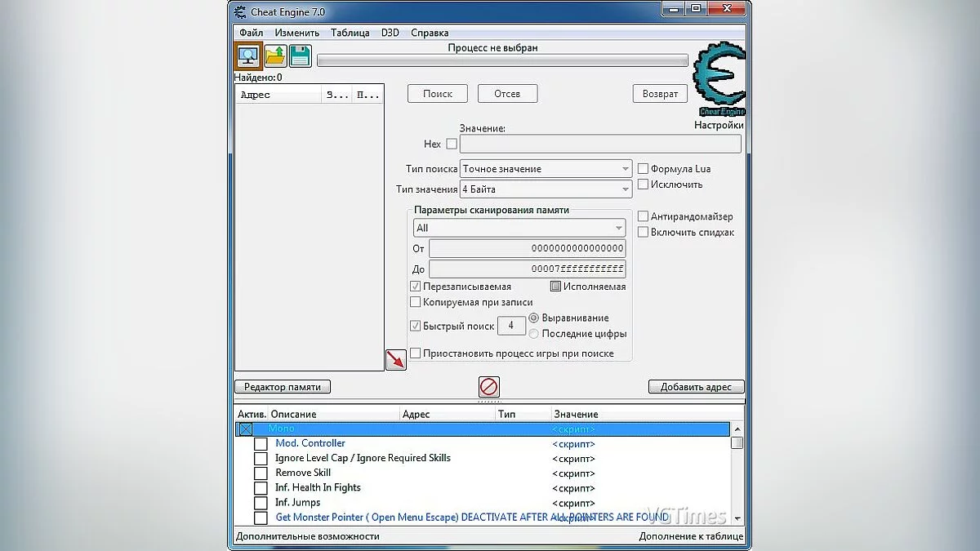Expand the memory region All dropdown
This screenshot has height=551, width=980.
pyautogui.click(x=519, y=228)
